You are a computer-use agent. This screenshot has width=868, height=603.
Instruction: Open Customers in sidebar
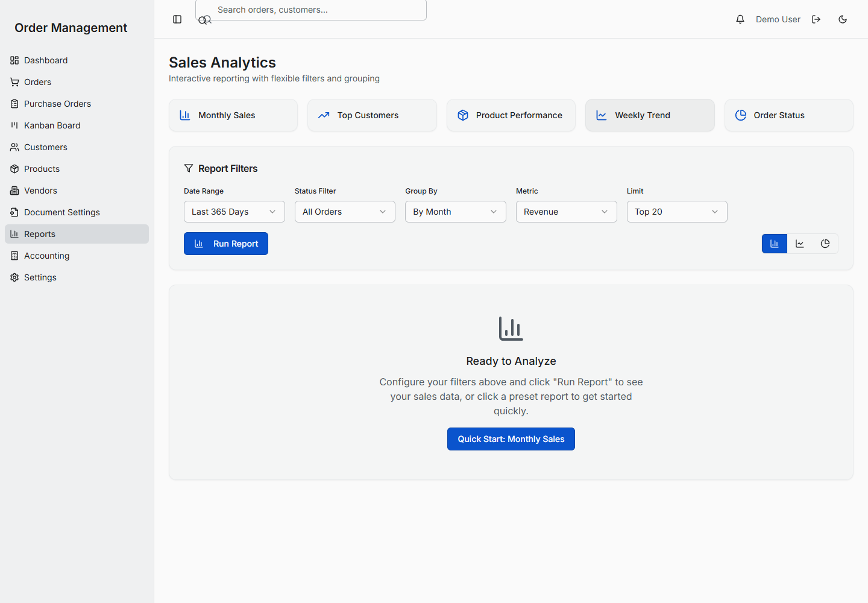pyautogui.click(x=77, y=147)
